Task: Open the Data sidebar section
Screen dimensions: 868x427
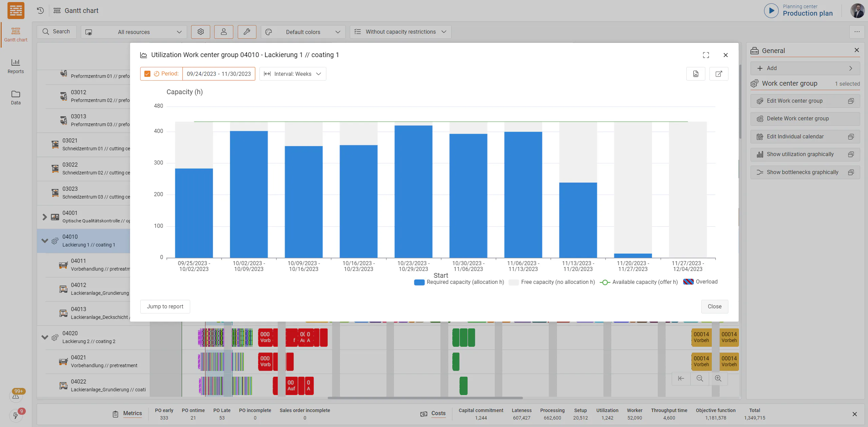Action: coord(16,97)
